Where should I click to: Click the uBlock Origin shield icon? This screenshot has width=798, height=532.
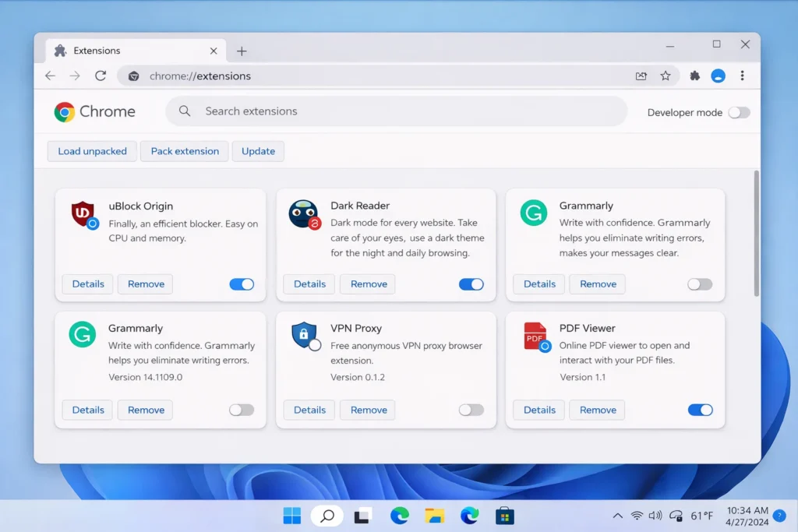[x=83, y=214]
